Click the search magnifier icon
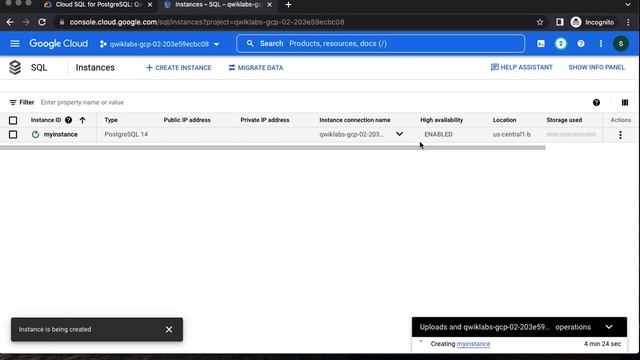 click(x=250, y=43)
